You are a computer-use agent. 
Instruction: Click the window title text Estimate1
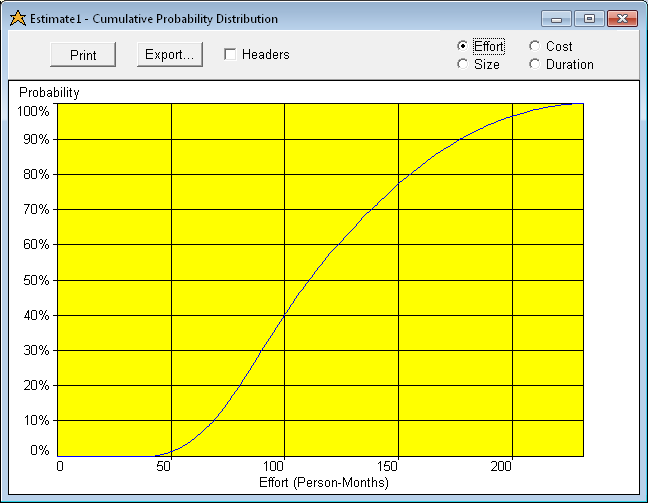click(x=56, y=19)
